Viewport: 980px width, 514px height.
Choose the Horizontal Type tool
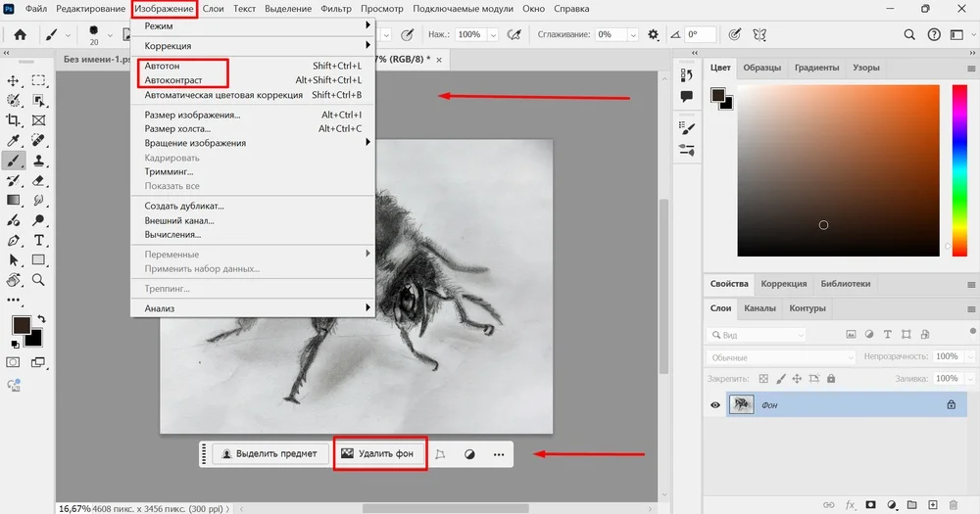point(39,240)
